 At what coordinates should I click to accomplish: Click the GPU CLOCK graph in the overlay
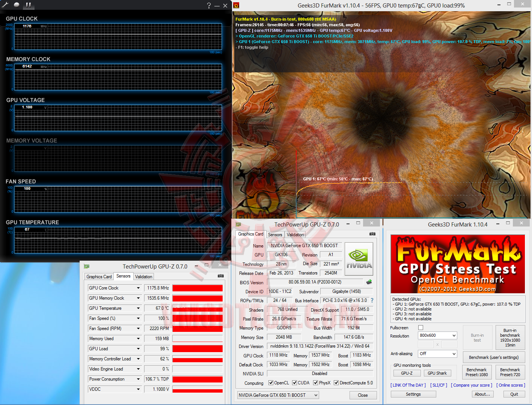click(x=118, y=36)
